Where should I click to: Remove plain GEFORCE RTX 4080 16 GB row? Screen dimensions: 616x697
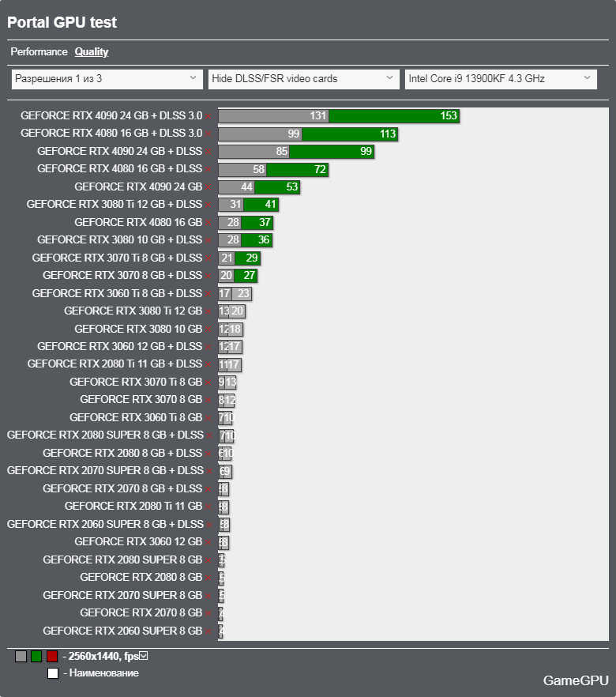coord(208,223)
